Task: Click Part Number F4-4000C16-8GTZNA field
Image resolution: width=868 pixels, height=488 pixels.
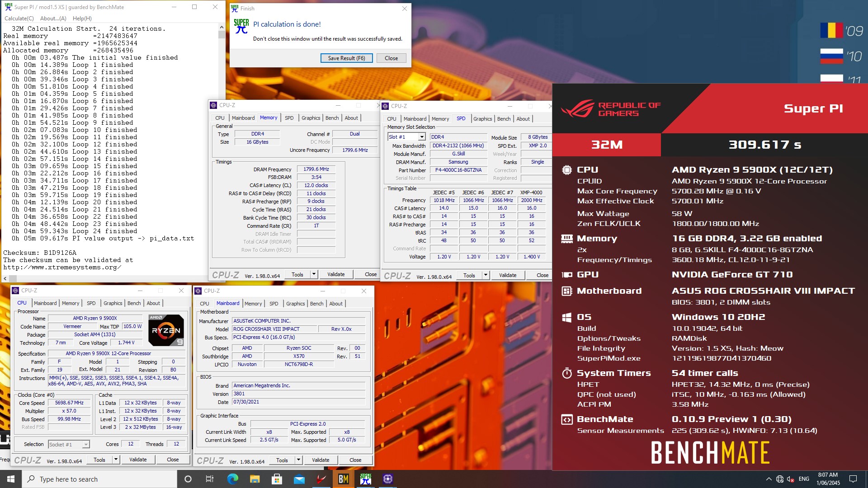Action: click(x=458, y=170)
